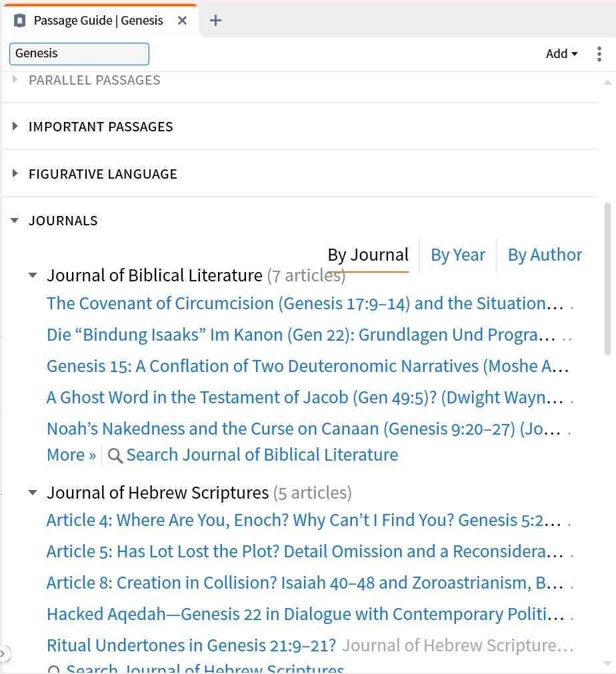The height and width of the screenshot is (674, 616).
Task: Click the magnifier icon beside Search Journal of Hebrew Scriptures
Action: (x=55, y=668)
